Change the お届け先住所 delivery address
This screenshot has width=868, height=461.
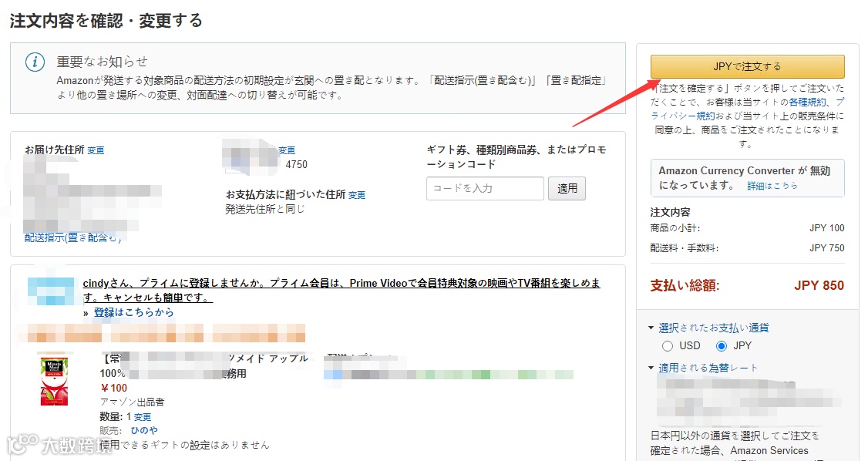click(x=96, y=150)
